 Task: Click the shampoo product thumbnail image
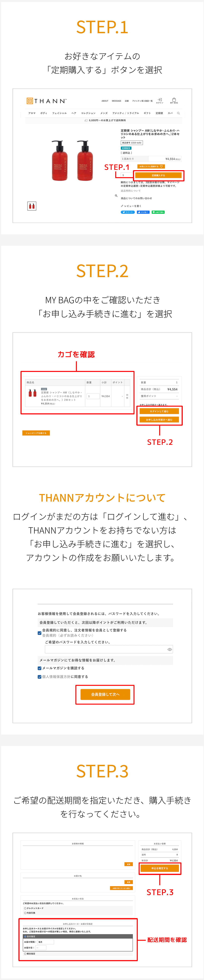pyautogui.click(x=32, y=206)
